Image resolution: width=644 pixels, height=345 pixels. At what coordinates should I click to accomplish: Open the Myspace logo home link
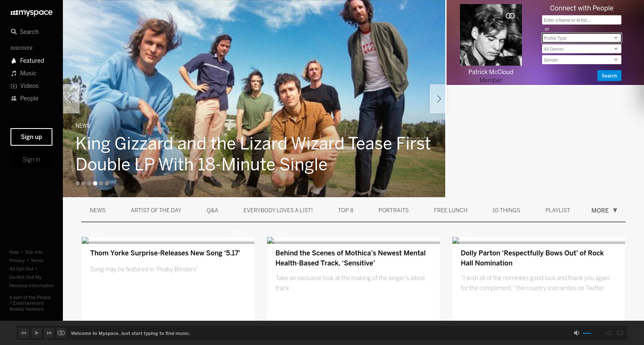(31, 13)
